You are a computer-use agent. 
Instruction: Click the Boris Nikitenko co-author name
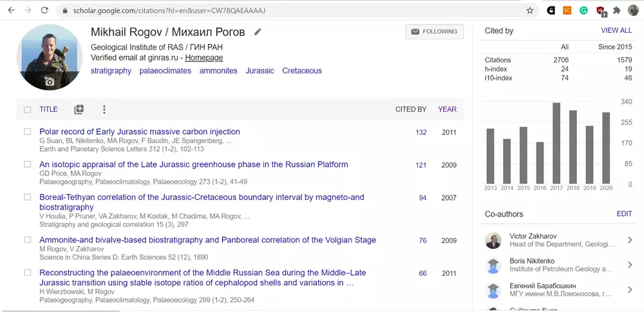point(532,261)
